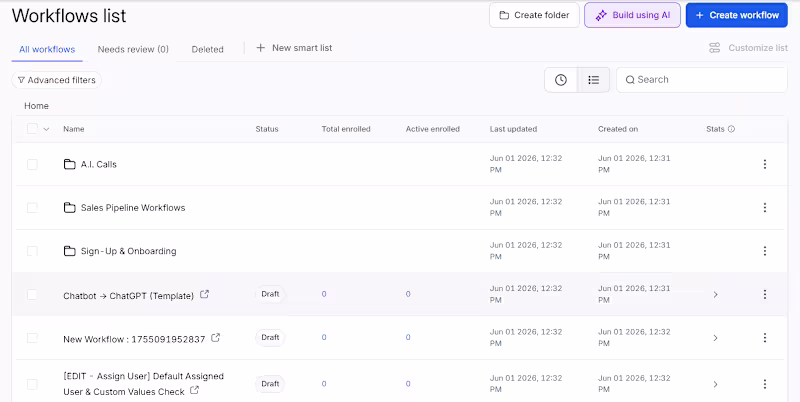This screenshot has width=800, height=402.
Task: Select the A.I. Calls row checkbox
Action: click(x=32, y=164)
